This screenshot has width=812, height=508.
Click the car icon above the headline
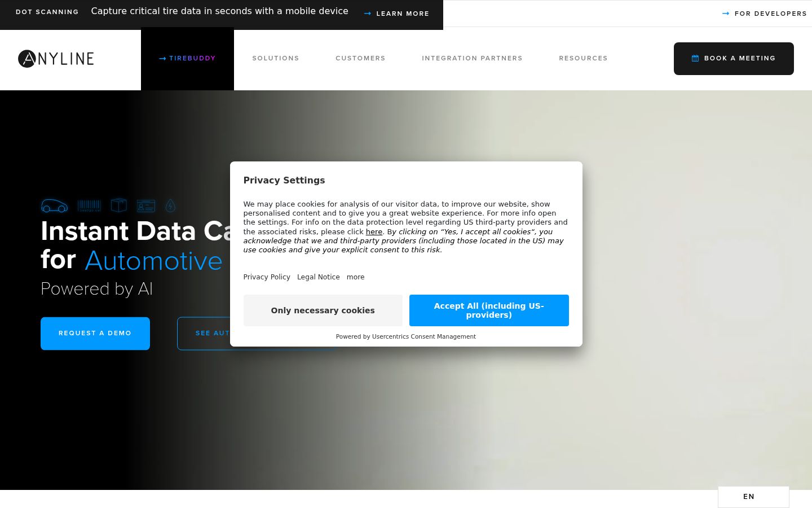(55, 206)
